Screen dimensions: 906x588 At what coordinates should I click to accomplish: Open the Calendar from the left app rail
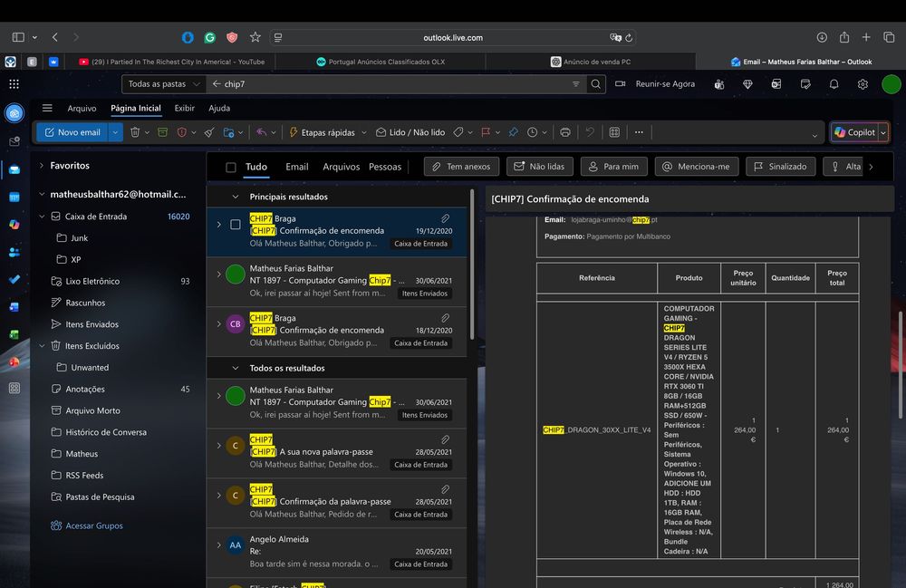pos(14,197)
